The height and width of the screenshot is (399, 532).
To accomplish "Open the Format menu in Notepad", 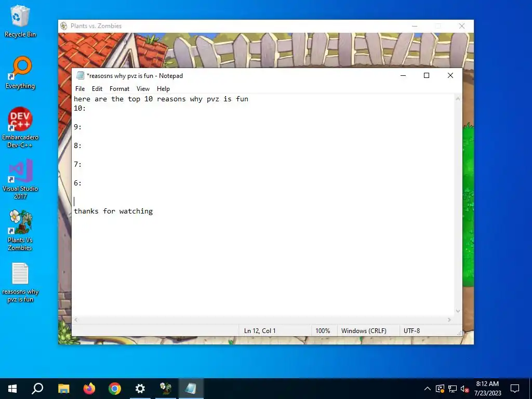I will coord(119,89).
